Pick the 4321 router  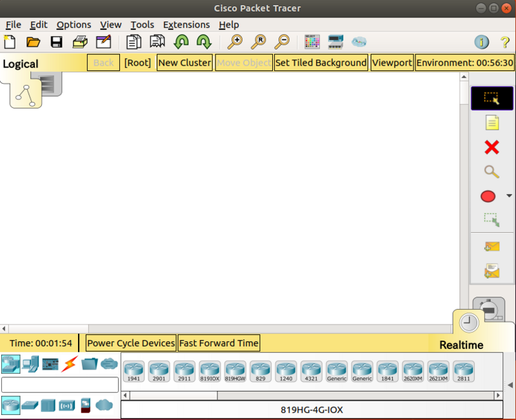[x=312, y=371]
